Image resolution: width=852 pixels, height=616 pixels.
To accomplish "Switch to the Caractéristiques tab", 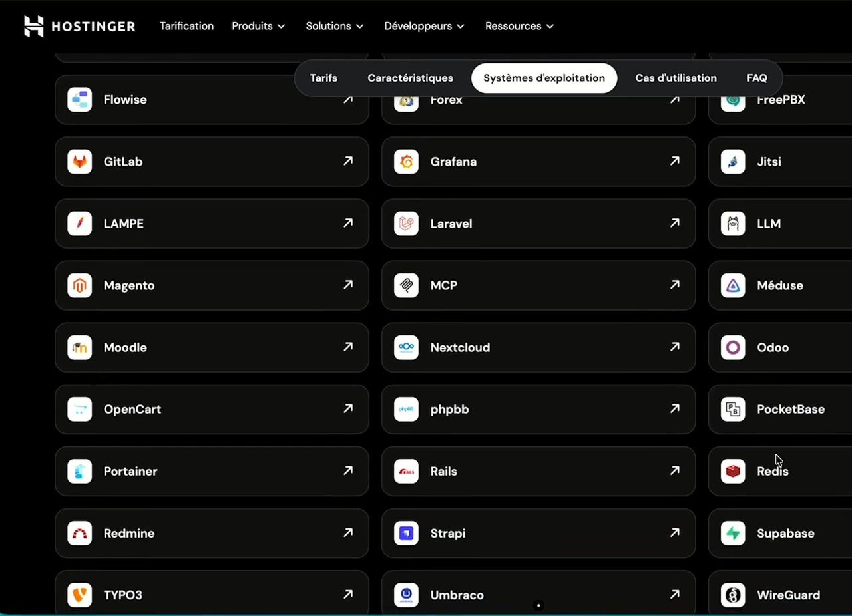I will 410,78.
